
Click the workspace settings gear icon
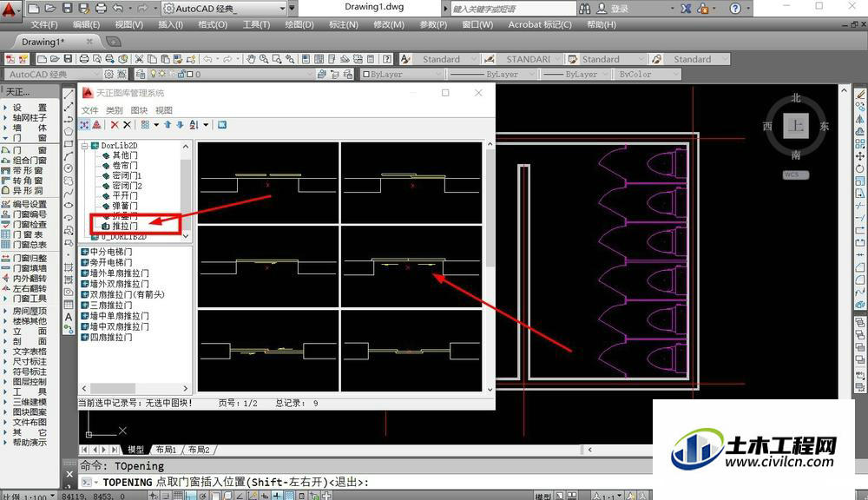(109, 74)
